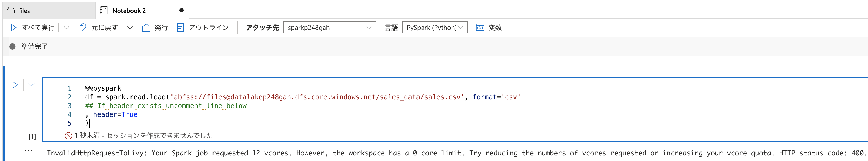Open the Undo options chevron
Image resolution: width=868 pixels, height=161 pixels.
130,28
